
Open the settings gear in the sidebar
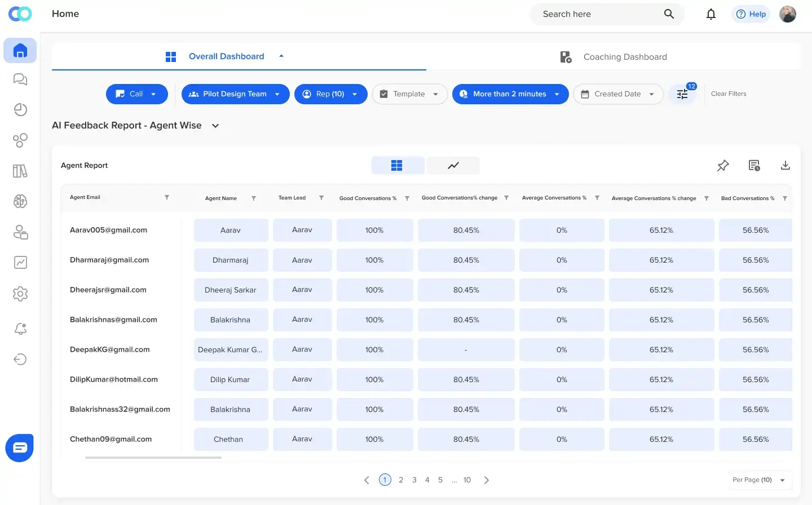(x=20, y=294)
